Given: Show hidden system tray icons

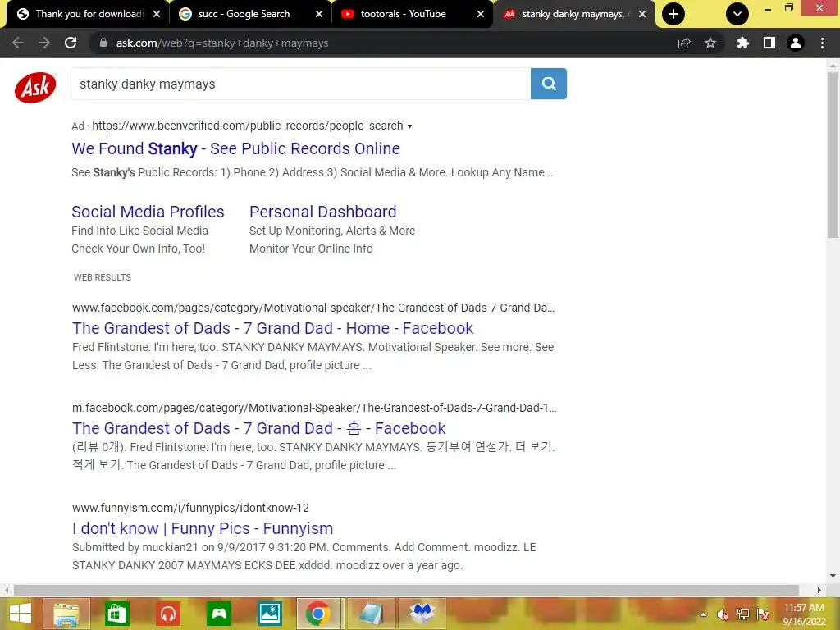Looking at the screenshot, I should coord(703,614).
